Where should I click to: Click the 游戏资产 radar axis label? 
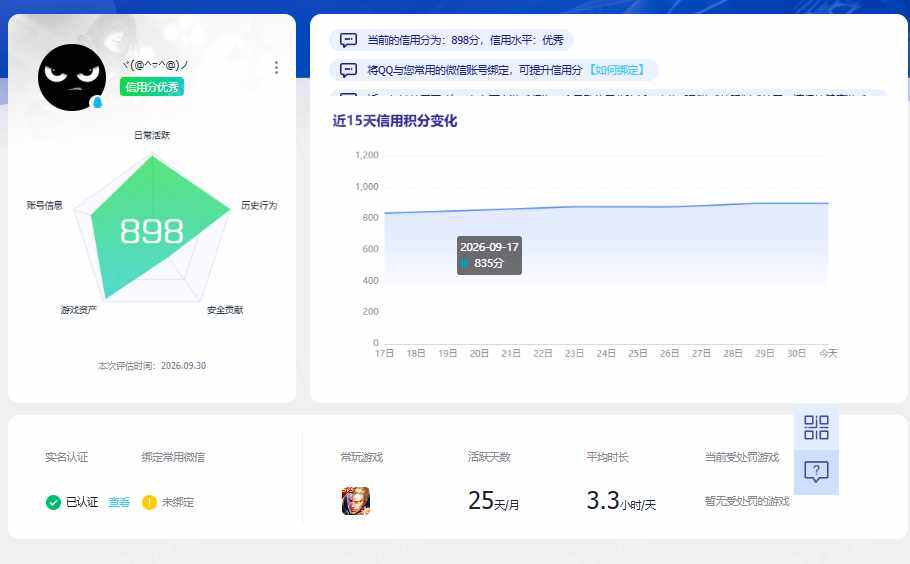coord(79,310)
